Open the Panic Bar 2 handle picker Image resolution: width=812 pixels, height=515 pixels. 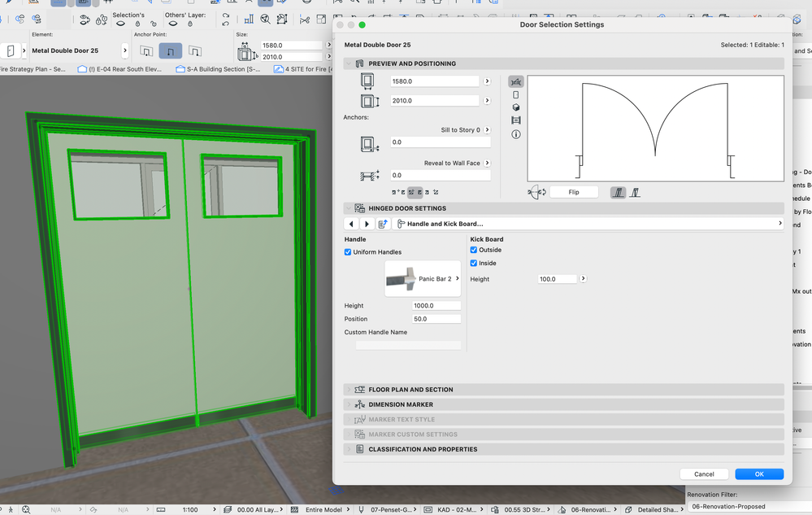pyautogui.click(x=423, y=279)
